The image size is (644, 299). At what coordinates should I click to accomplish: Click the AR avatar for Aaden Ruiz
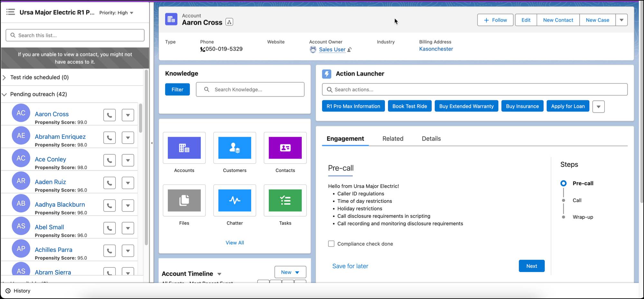(x=21, y=181)
